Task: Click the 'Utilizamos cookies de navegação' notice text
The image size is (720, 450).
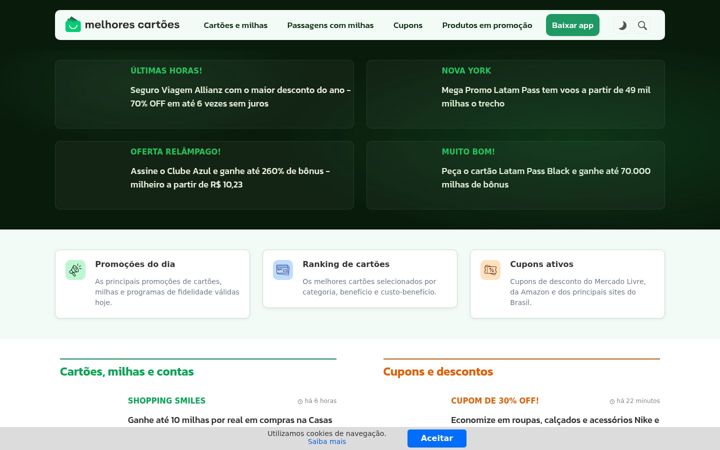Action: pyautogui.click(x=326, y=433)
